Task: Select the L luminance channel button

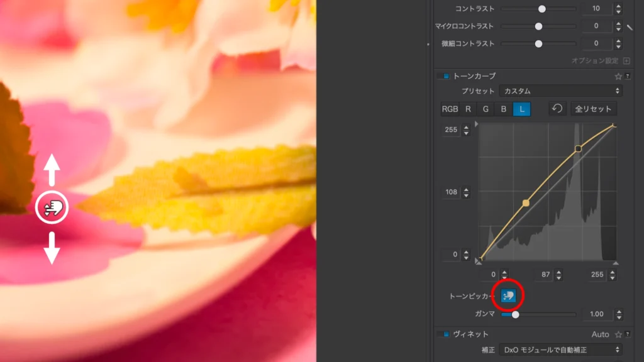Action: (x=521, y=109)
